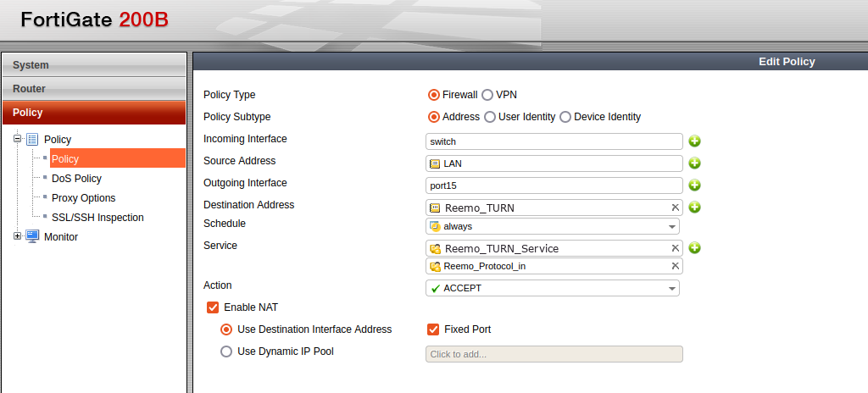This screenshot has width=868, height=393.
Task: Click the FortiGate 200B logo
Action: click(x=94, y=20)
